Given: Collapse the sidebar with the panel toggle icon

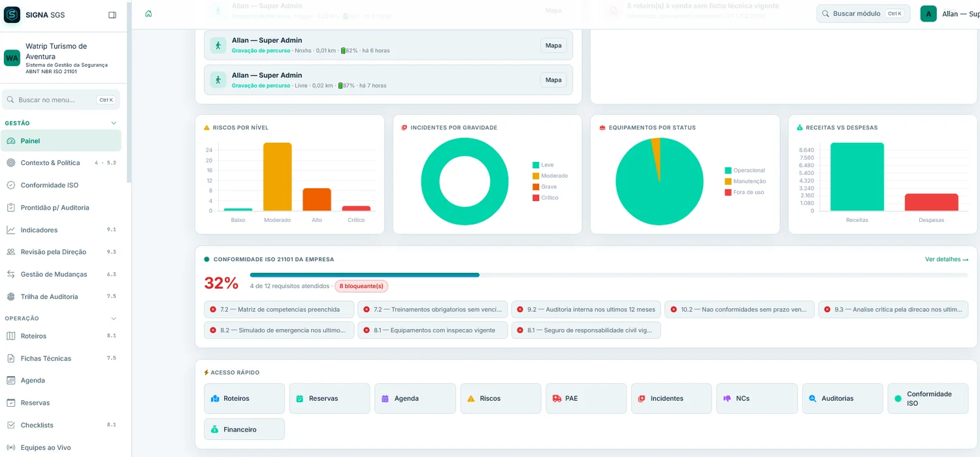Looking at the screenshot, I should point(112,15).
